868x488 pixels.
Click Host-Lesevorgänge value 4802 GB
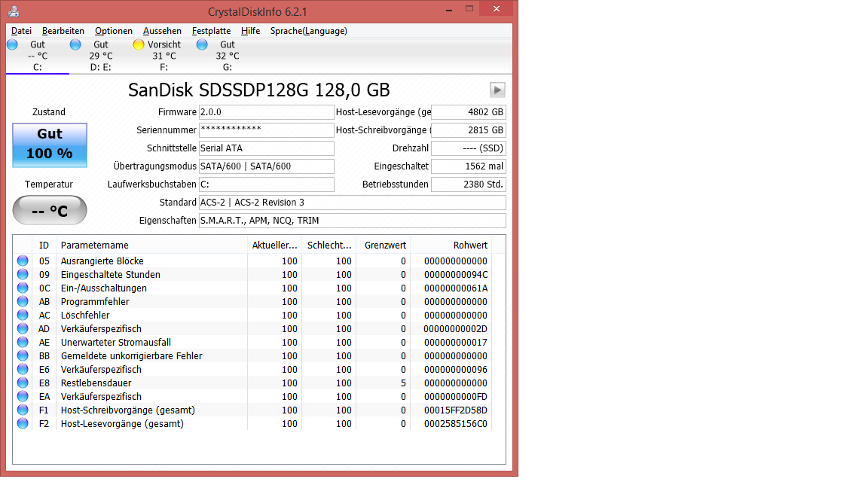tap(469, 112)
